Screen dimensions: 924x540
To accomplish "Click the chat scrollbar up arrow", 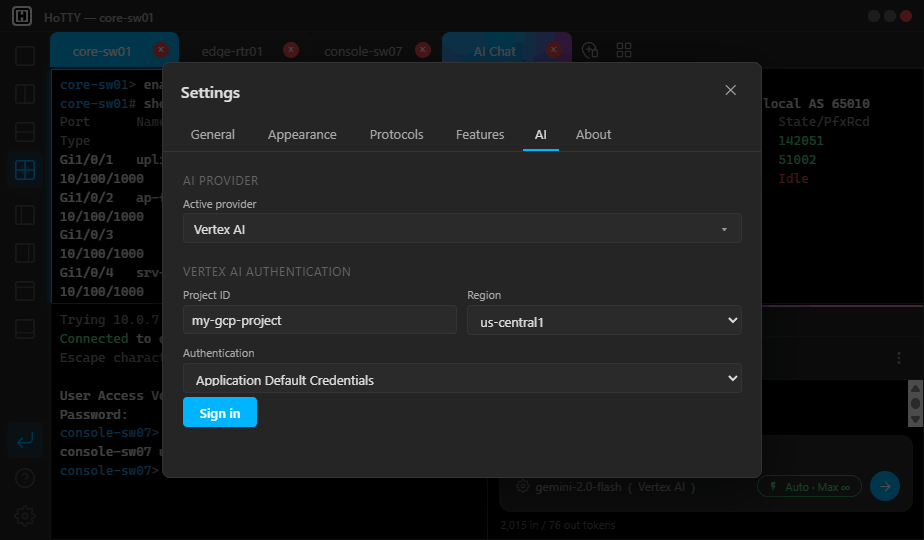I will coord(915,388).
